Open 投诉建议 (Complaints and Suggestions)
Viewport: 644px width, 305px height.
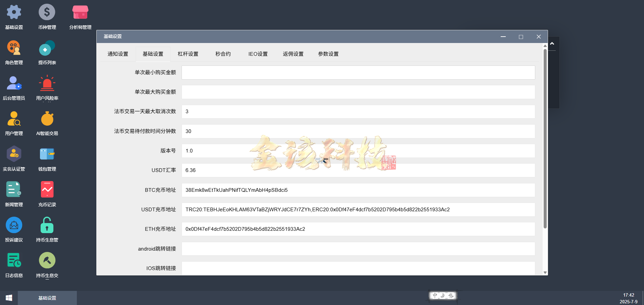click(14, 229)
